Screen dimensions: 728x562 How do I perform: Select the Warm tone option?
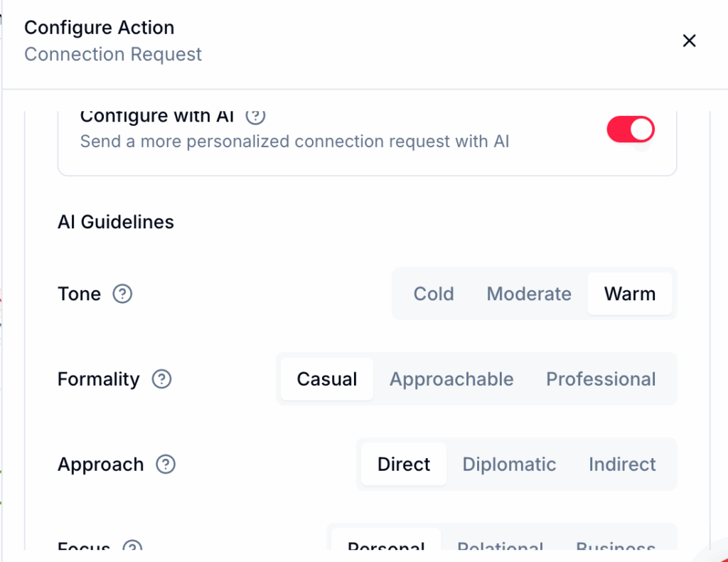[x=630, y=294]
